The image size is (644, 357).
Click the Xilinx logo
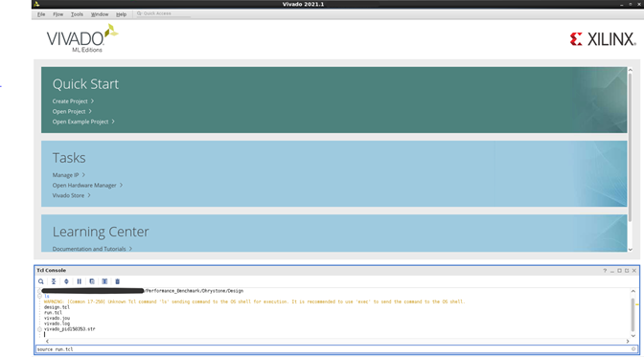pos(603,39)
